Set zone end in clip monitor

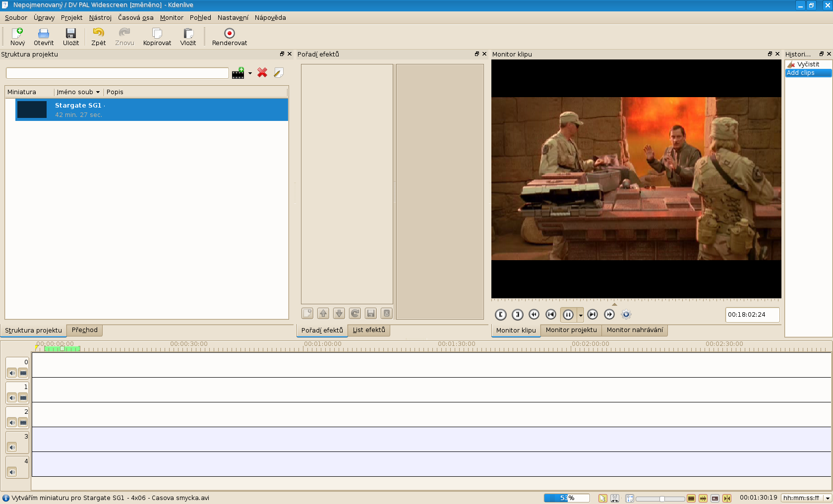click(x=518, y=315)
